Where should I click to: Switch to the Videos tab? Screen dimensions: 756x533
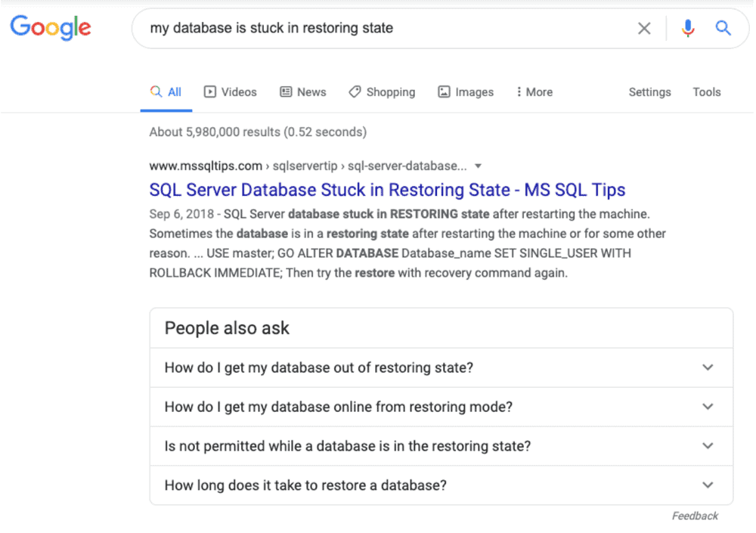231,92
